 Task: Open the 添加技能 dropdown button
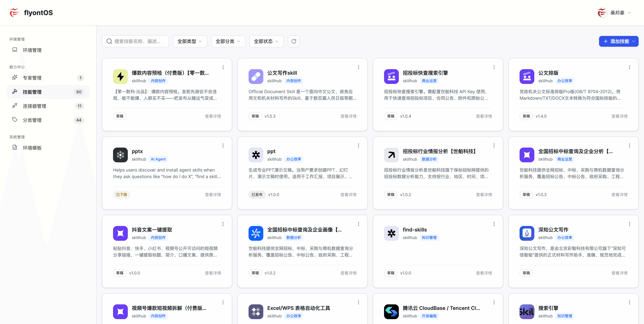coord(619,41)
